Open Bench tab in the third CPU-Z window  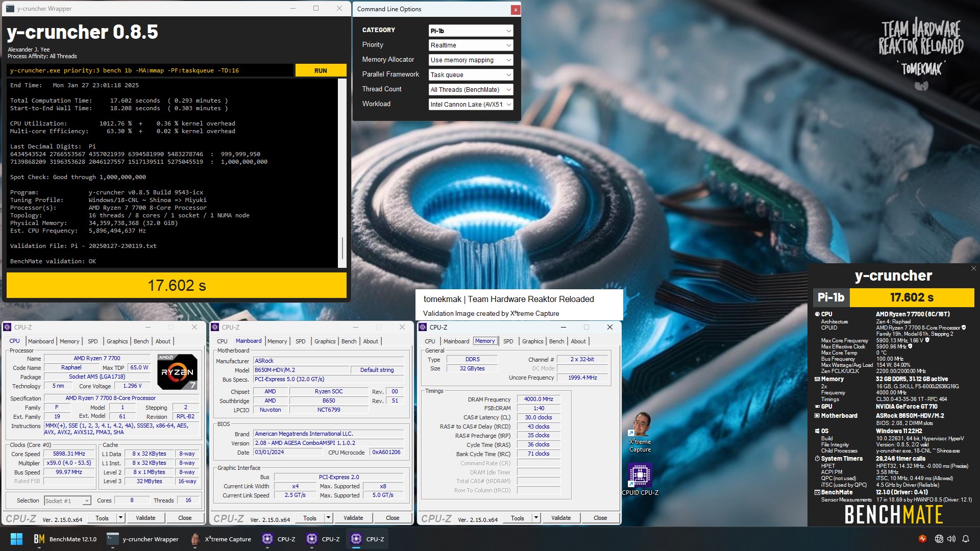tap(557, 341)
